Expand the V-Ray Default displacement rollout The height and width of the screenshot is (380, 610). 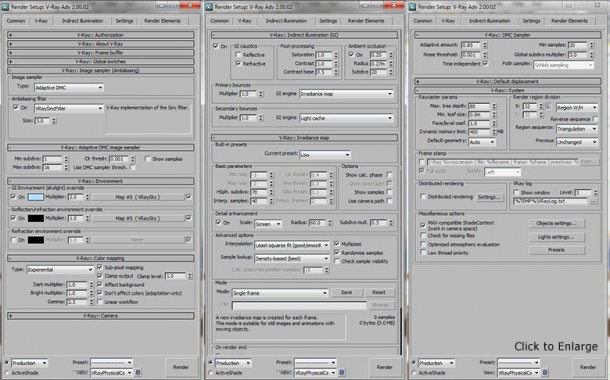coord(507,82)
